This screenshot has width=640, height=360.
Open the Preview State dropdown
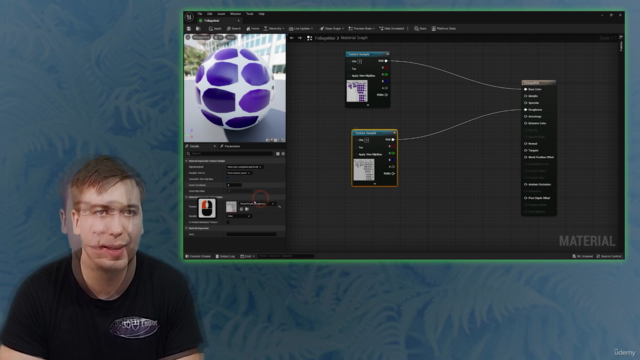click(x=362, y=29)
